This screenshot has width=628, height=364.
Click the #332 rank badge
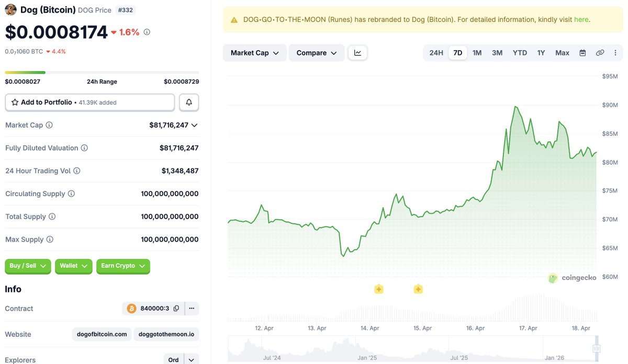125,10
